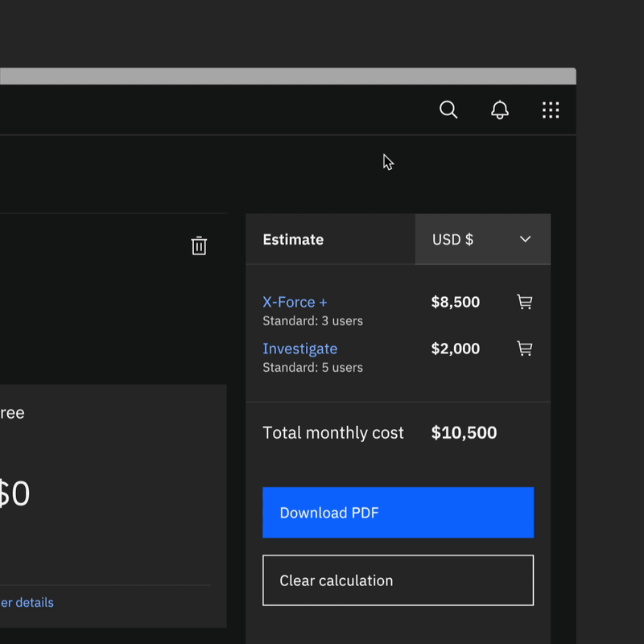Open the partially visible details link
This screenshot has height=644, width=644.
coord(27,602)
